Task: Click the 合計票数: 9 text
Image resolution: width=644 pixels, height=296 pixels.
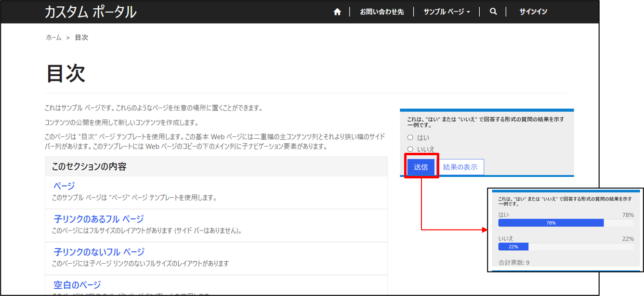Action: [x=514, y=263]
